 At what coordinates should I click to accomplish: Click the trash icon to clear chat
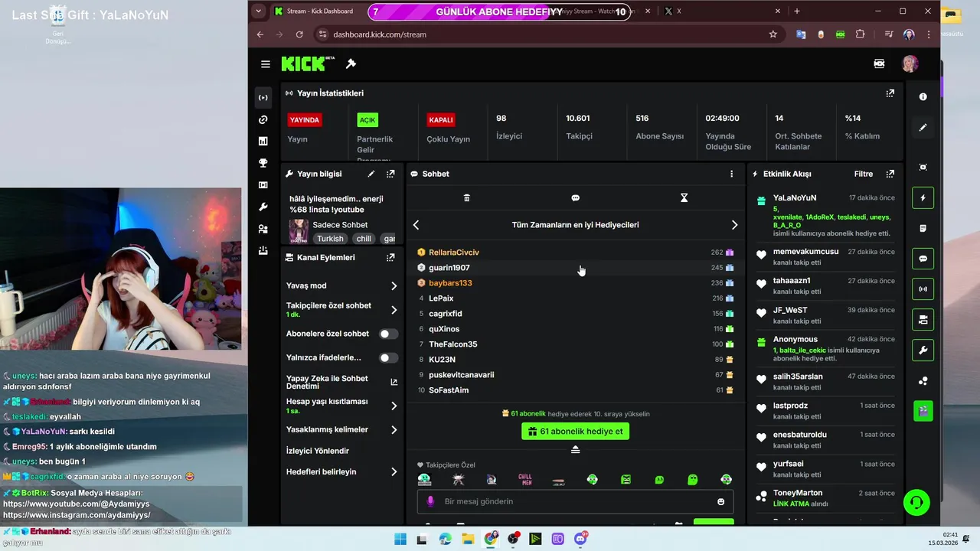coord(467,197)
